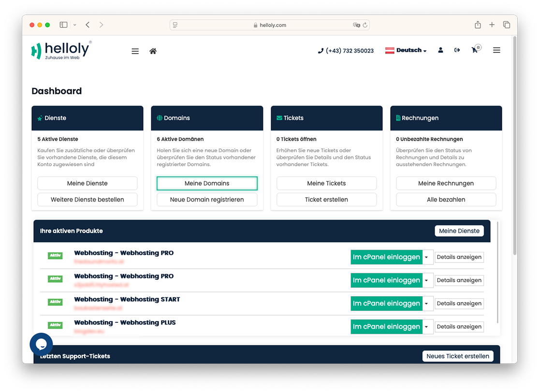Click Neue Domain registrieren button

click(x=207, y=200)
